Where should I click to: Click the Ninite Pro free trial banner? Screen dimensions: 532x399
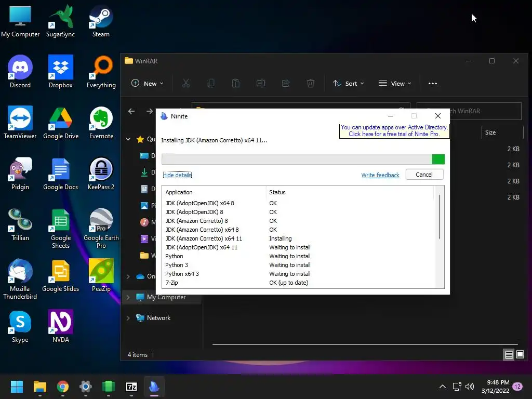(x=394, y=130)
